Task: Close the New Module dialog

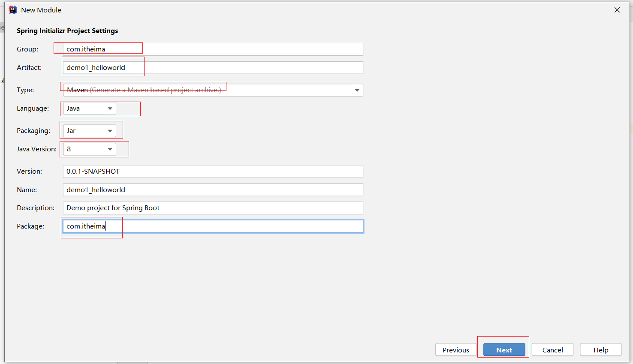Action: (x=617, y=10)
